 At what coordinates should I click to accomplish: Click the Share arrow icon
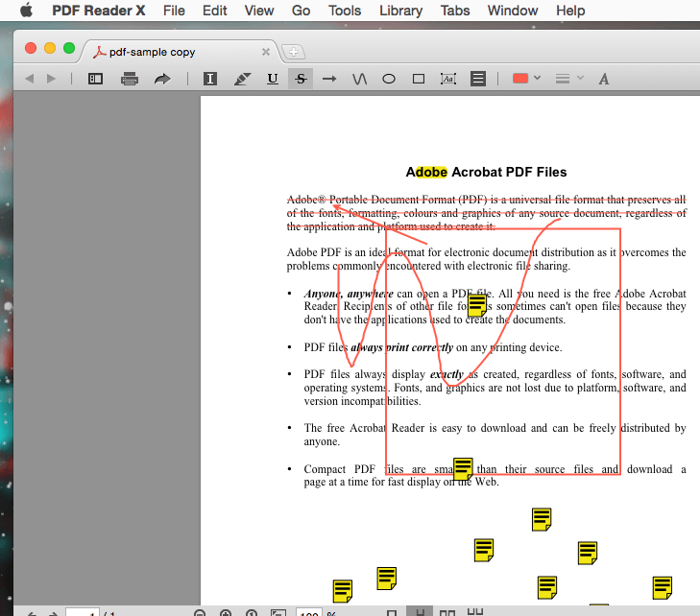point(162,79)
